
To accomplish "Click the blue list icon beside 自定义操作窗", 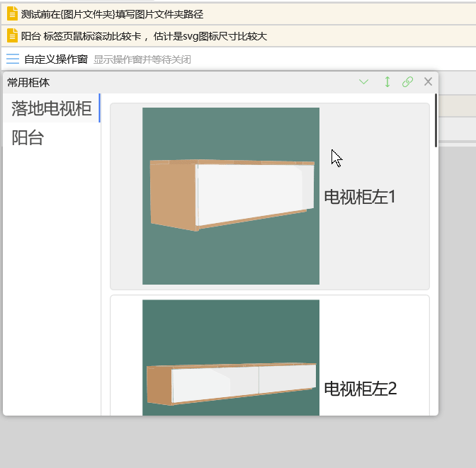I will pyautogui.click(x=13, y=59).
